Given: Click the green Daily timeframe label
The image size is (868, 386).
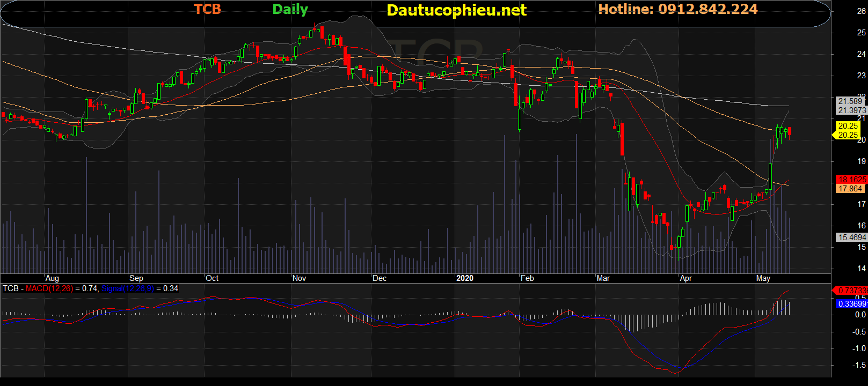Looking at the screenshot, I should pos(290,9).
